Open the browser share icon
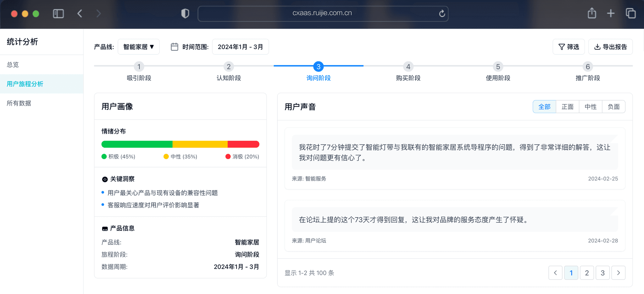This screenshot has height=294, width=644. tap(592, 13)
